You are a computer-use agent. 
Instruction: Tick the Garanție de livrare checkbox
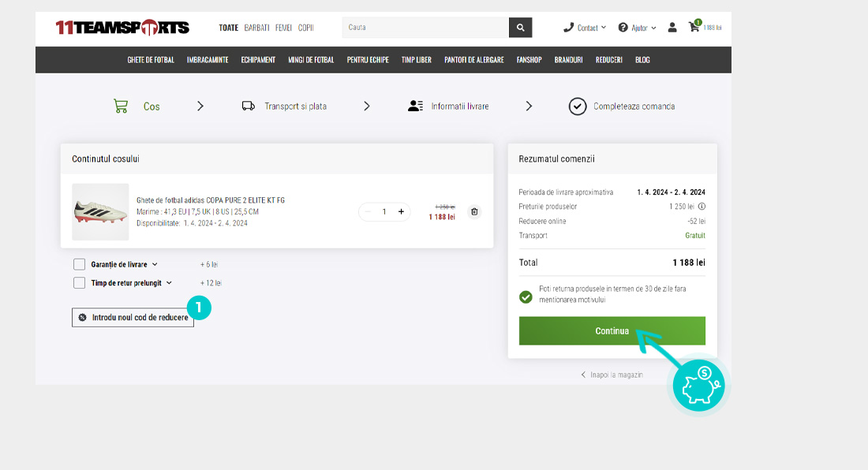tap(79, 264)
